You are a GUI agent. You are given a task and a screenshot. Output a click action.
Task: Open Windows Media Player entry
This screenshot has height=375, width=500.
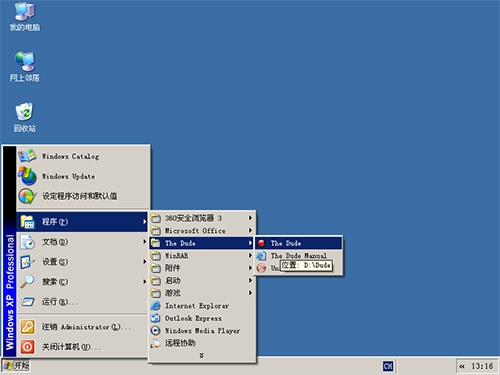202,331
